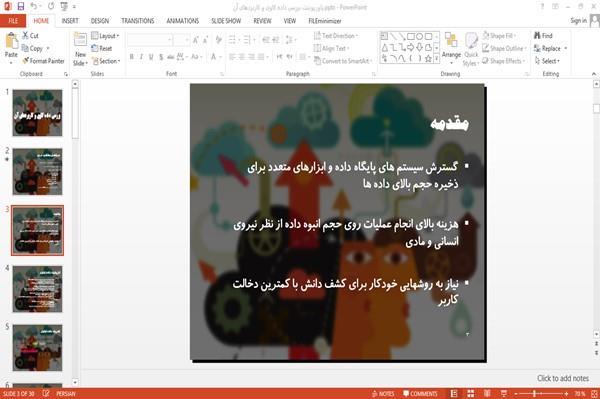The height and width of the screenshot is (399, 600).
Task: Toggle text Shadow formatting
Action: (161, 57)
